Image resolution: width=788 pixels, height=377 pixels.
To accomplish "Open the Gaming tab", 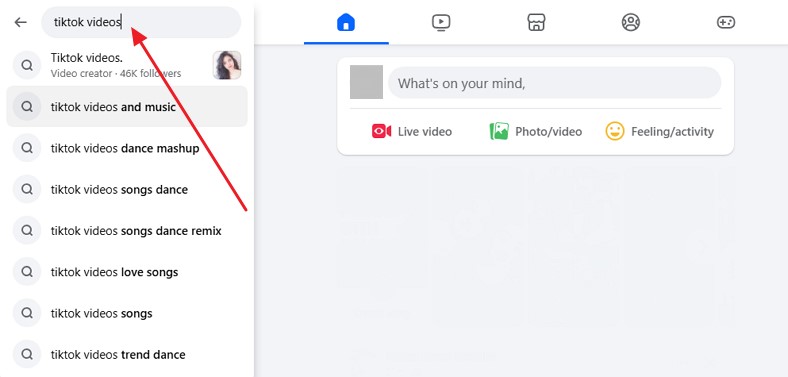I will tap(726, 22).
